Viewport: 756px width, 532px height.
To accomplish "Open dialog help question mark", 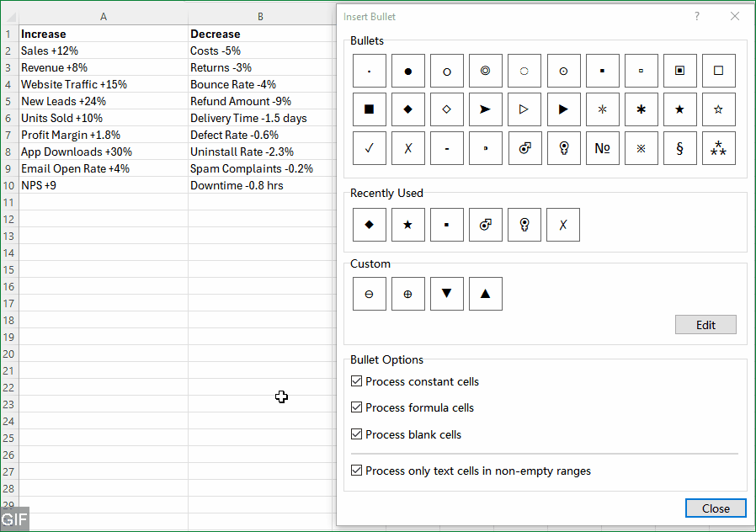I will [x=697, y=16].
